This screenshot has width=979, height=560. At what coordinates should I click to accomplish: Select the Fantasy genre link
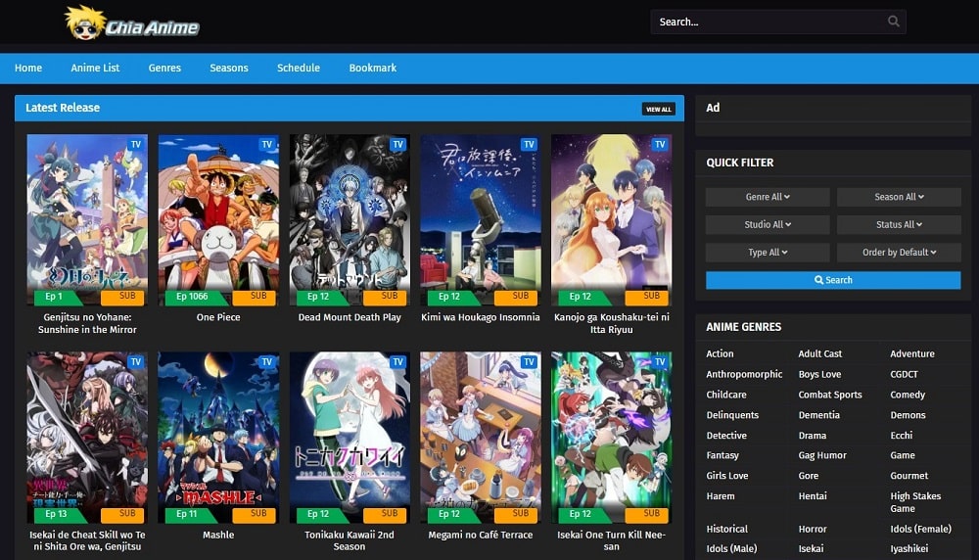pyautogui.click(x=723, y=456)
